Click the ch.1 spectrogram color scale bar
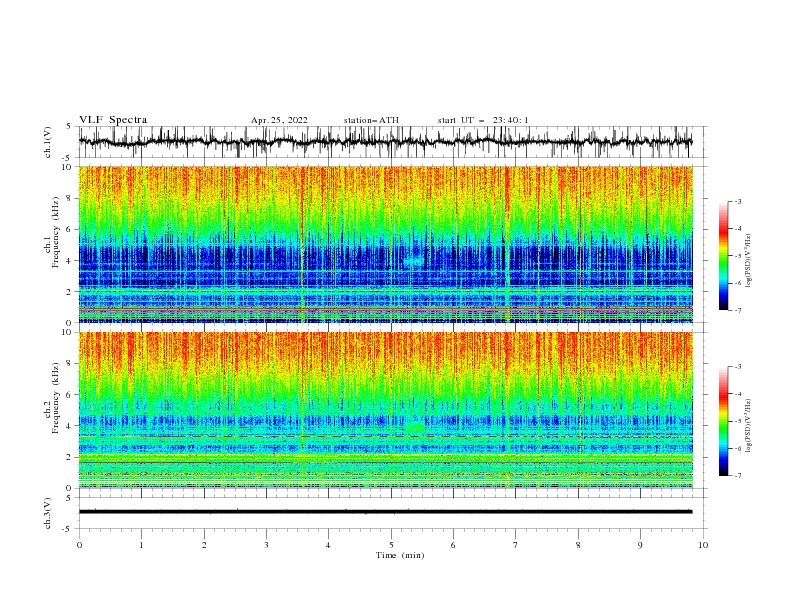Viewport: 792px width, 612px height. coord(723,255)
